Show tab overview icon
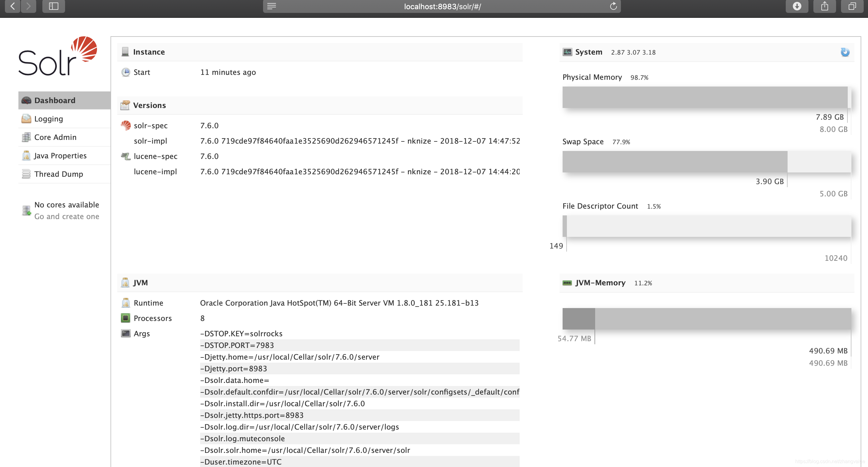The width and height of the screenshot is (868, 467). point(852,6)
